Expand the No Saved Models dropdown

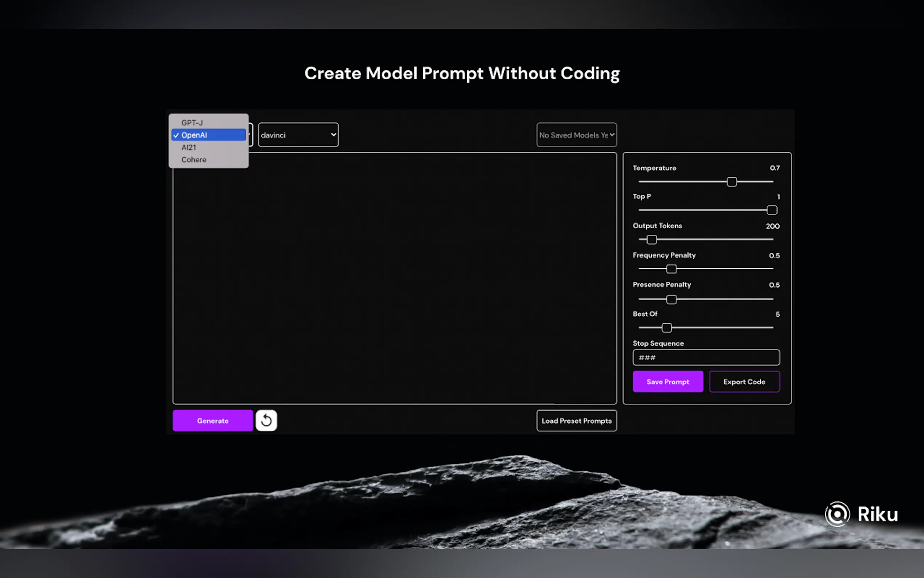pos(576,135)
